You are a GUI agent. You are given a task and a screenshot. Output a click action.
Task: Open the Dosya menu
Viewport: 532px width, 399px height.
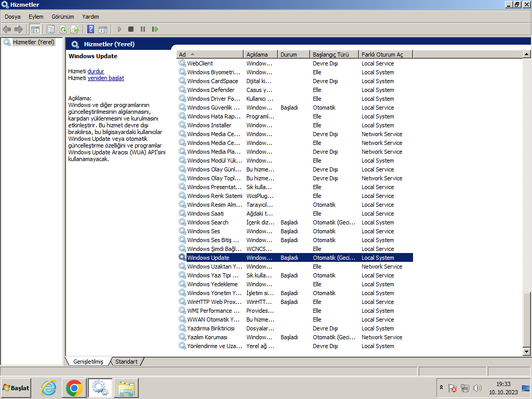click(x=12, y=17)
